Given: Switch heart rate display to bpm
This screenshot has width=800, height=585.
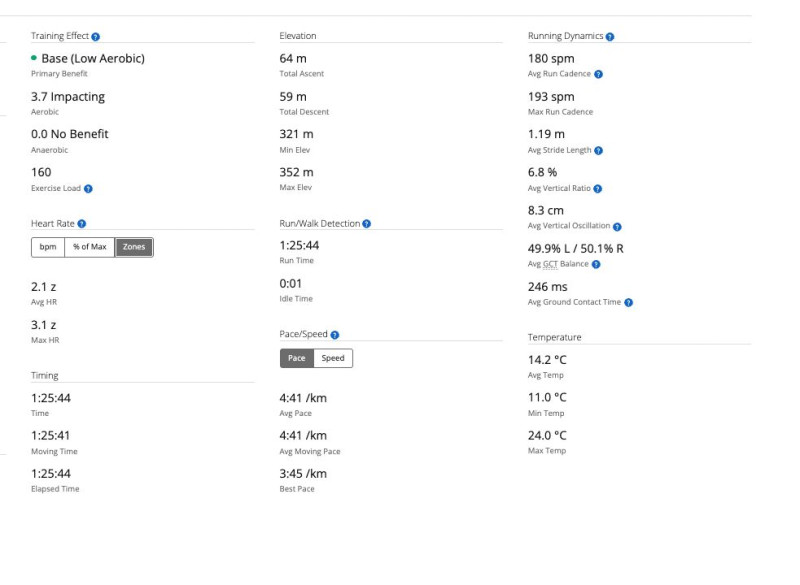Looking at the screenshot, I should click(x=48, y=247).
